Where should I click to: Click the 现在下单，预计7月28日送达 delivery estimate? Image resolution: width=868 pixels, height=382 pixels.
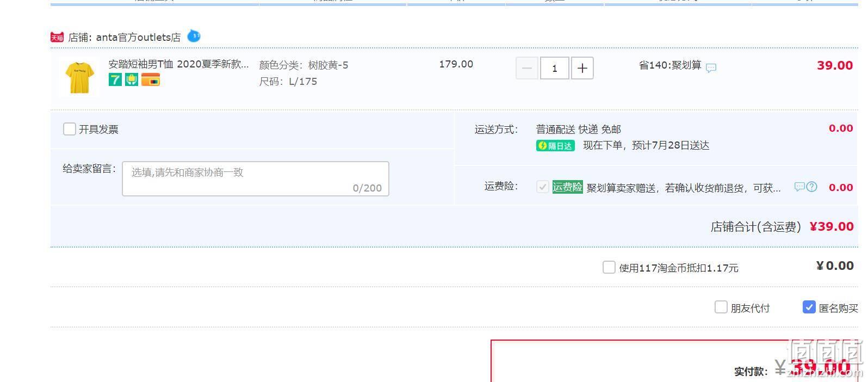point(646,145)
